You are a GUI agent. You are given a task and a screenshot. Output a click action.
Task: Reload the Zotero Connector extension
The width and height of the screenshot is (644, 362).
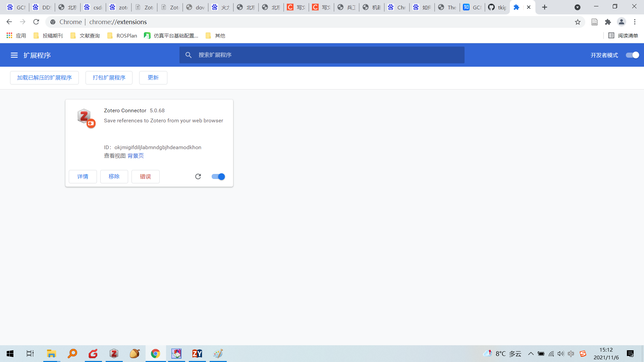point(198,177)
